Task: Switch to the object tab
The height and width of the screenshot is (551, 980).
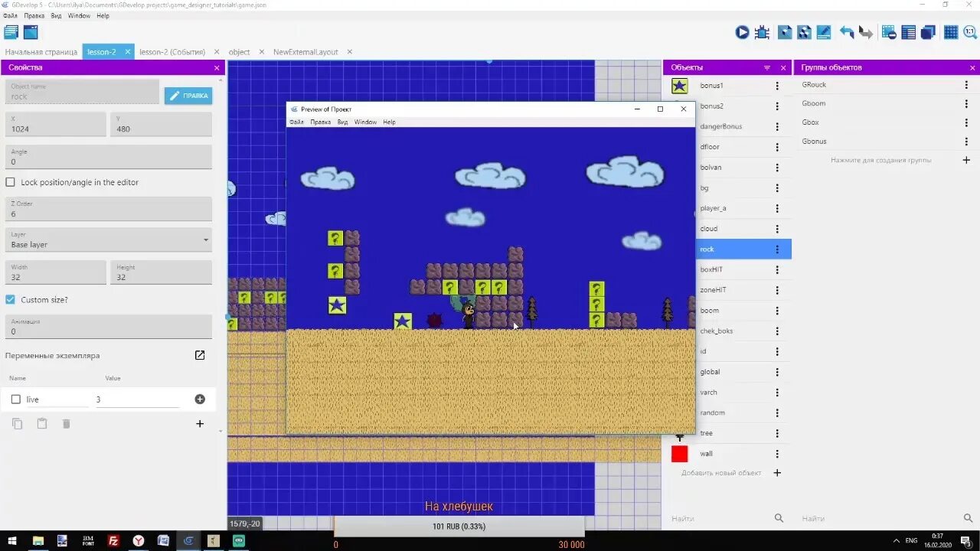Action: click(239, 52)
